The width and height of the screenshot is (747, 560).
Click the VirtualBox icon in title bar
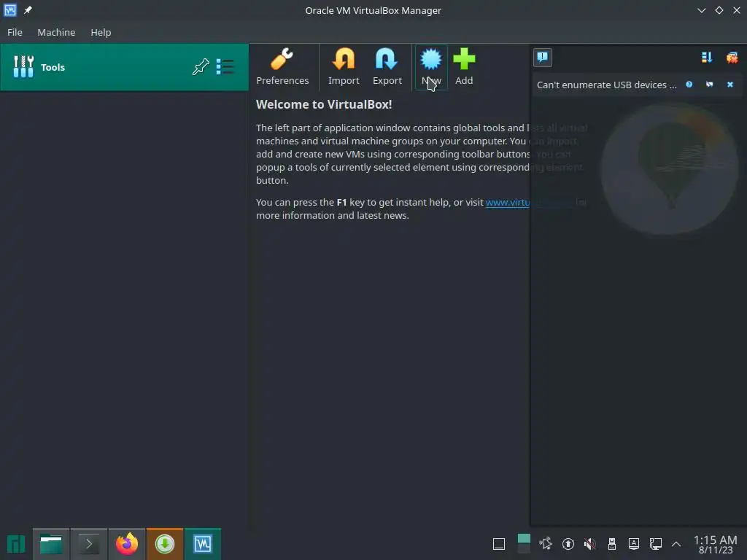point(10,10)
